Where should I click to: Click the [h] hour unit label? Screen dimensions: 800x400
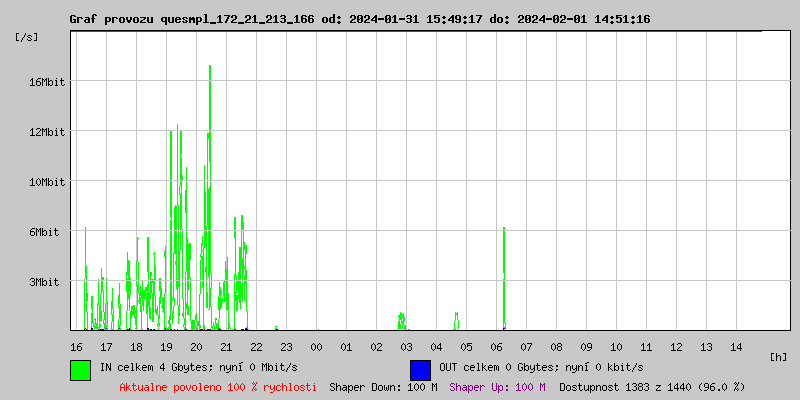[778, 357]
